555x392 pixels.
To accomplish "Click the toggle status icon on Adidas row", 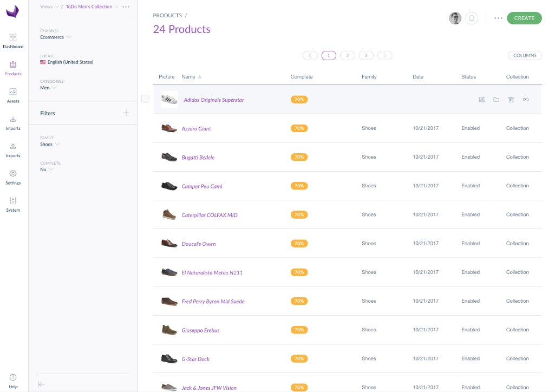I will coord(526,100).
